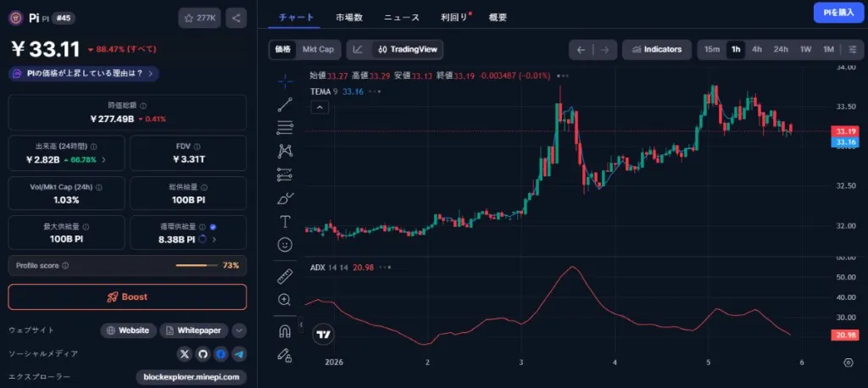Click the Profile score progress bar
This screenshot has width=868, height=388.
(197, 266)
